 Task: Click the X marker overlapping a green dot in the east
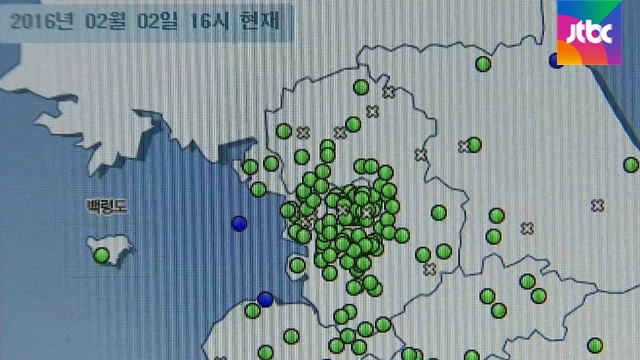464,147
